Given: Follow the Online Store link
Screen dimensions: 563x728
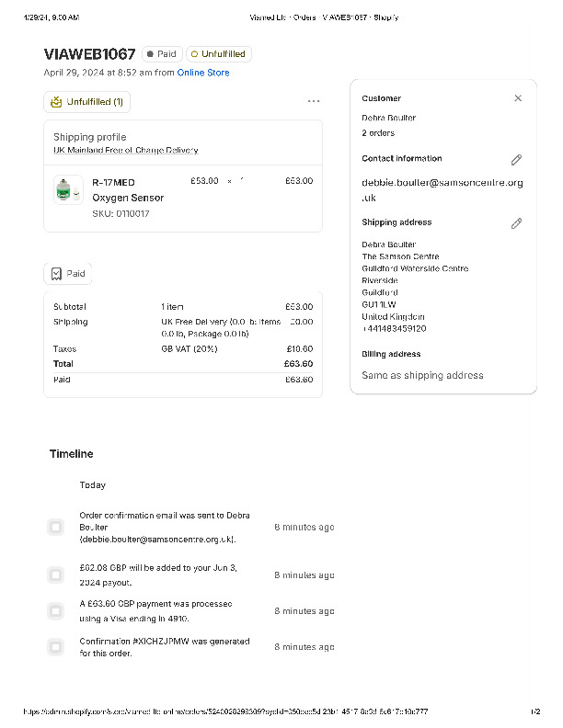Looking at the screenshot, I should pos(203,73).
